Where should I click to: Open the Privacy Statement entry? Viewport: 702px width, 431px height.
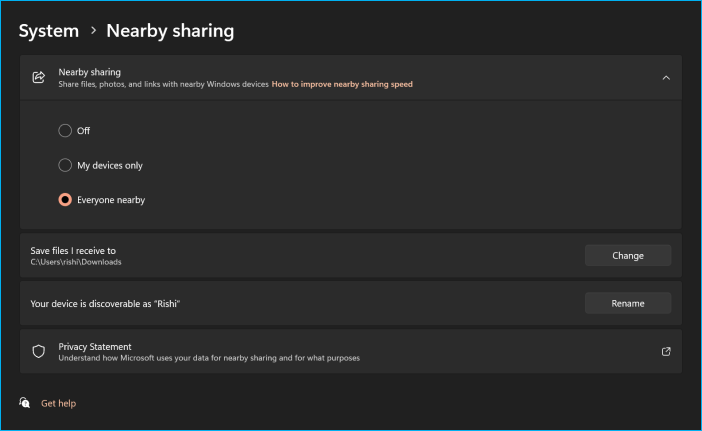point(95,346)
